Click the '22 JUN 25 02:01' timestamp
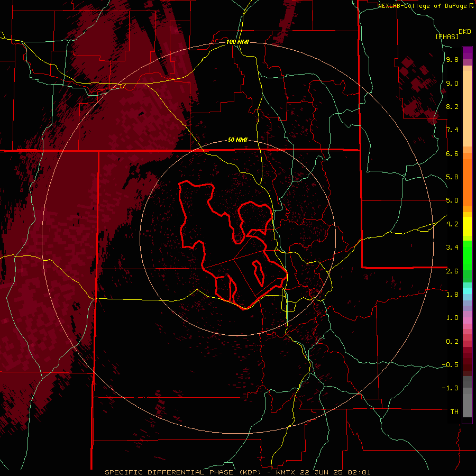This screenshot has height=476, width=476. pos(335,472)
